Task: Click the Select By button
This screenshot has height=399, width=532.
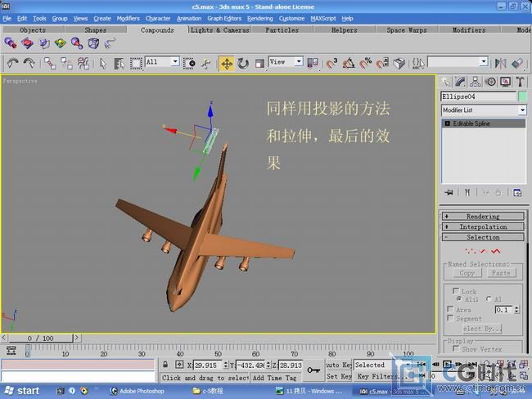Action: [482, 329]
